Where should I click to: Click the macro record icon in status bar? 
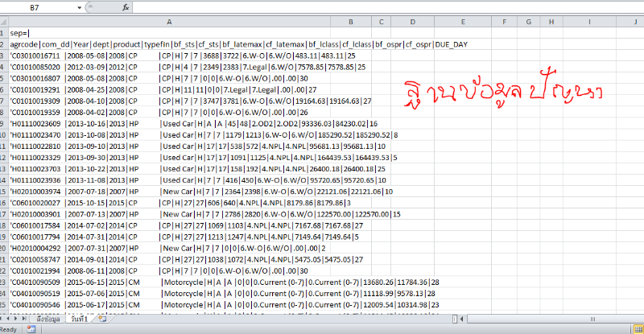30,329
